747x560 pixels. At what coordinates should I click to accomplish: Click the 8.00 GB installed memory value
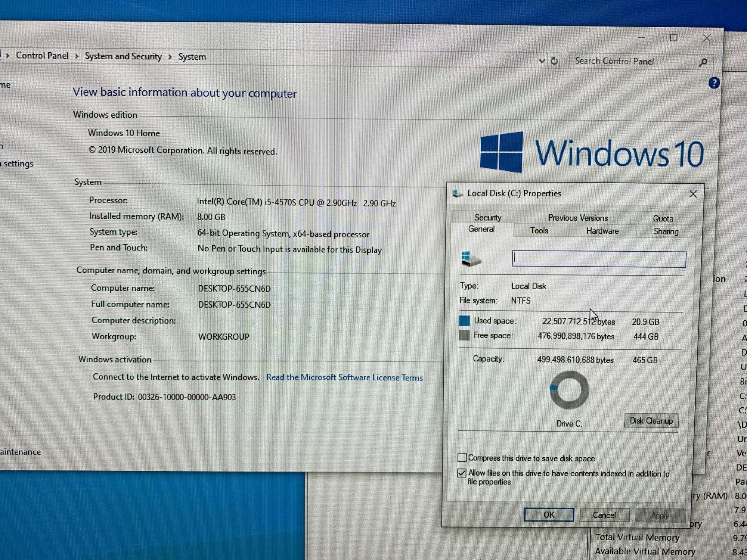point(211,217)
